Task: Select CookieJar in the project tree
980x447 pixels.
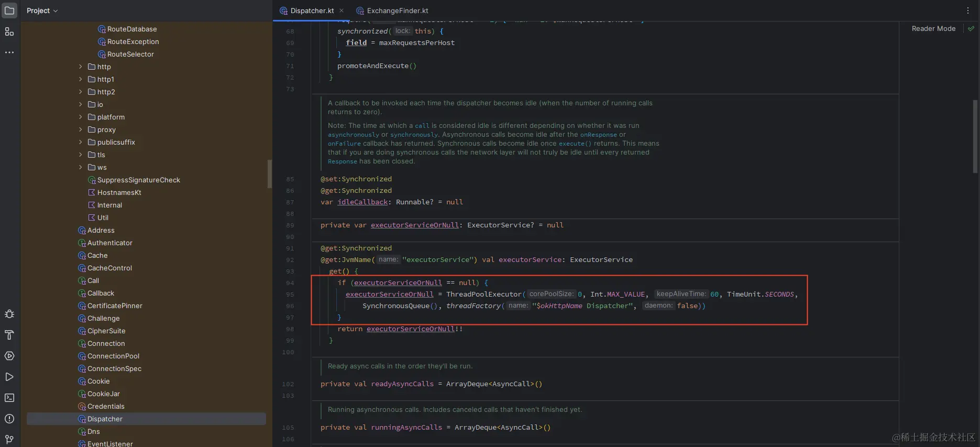Action: (104, 394)
